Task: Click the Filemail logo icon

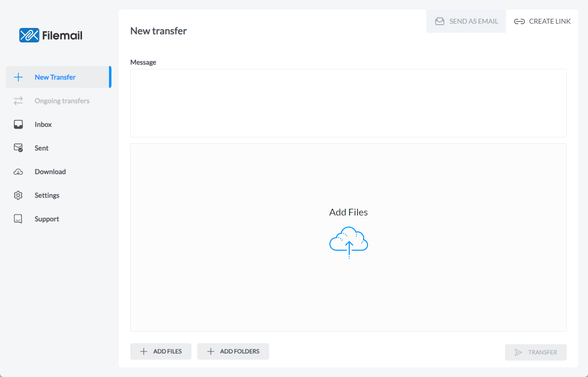Action: [29, 35]
